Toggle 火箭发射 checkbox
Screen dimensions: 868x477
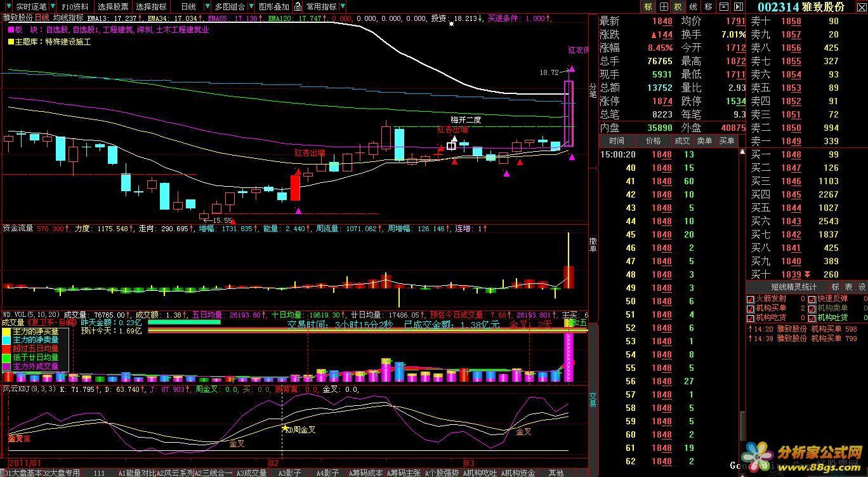tap(751, 299)
